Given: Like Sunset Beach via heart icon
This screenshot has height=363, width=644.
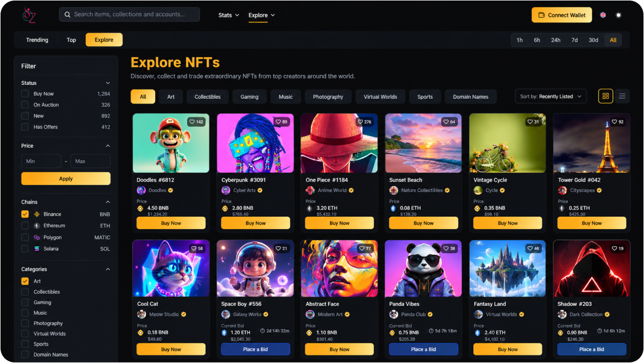Looking at the screenshot, I should tap(446, 122).
